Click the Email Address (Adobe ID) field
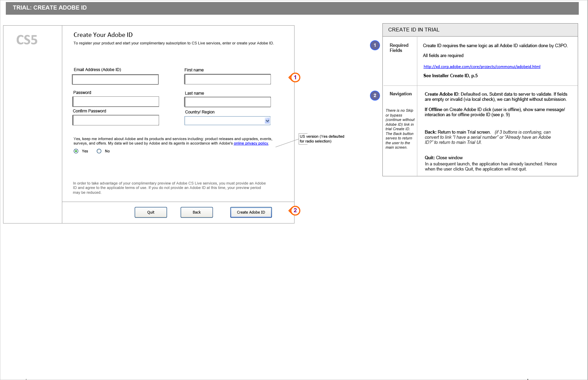Image resolution: width=588 pixels, height=380 pixels. coord(115,80)
